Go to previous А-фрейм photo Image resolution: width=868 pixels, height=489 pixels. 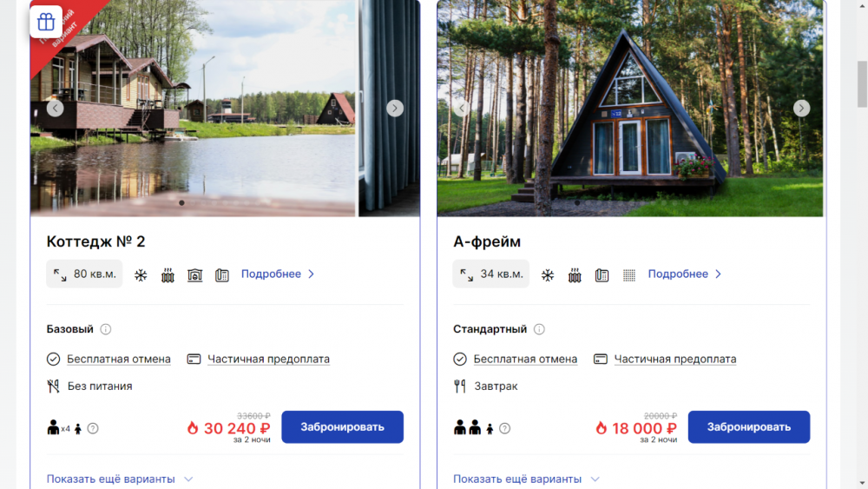point(462,108)
